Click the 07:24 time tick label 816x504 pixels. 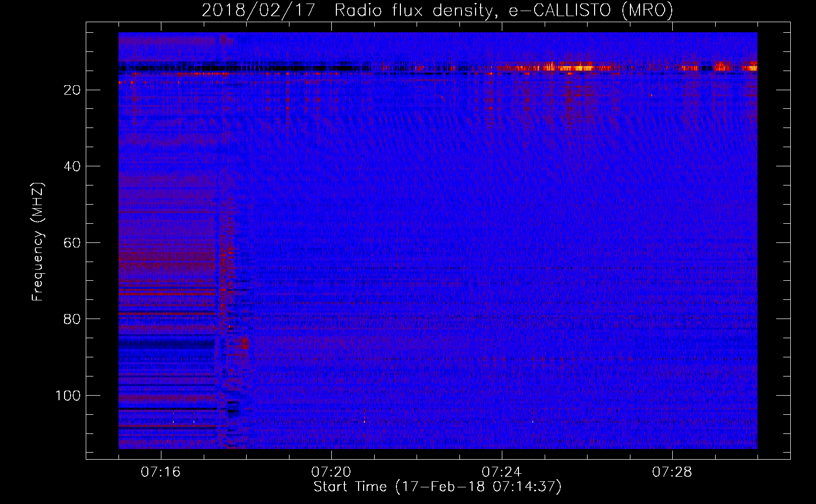coord(501,472)
